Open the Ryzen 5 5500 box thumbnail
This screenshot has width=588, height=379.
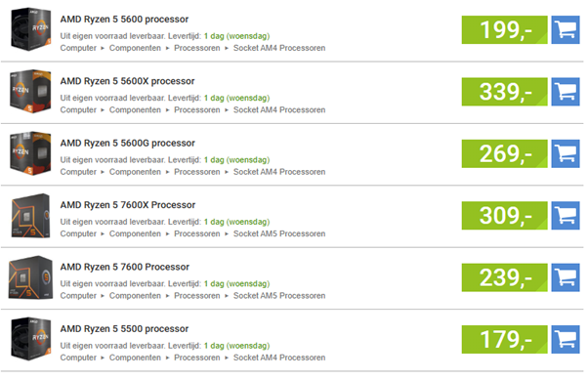(30, 339)
